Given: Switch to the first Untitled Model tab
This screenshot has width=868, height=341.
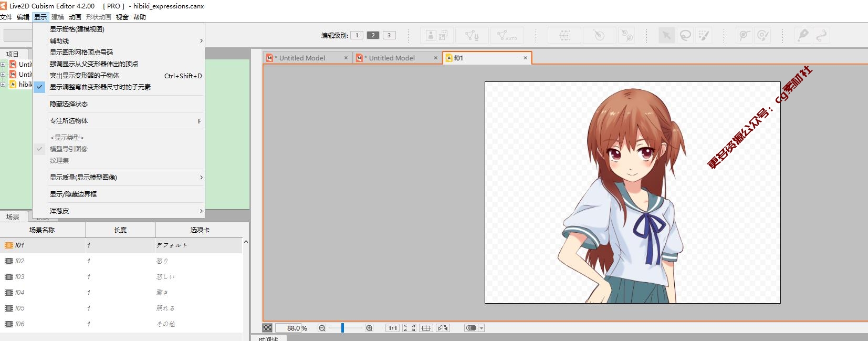Looking at the screenshot, I should click(307, 58).
